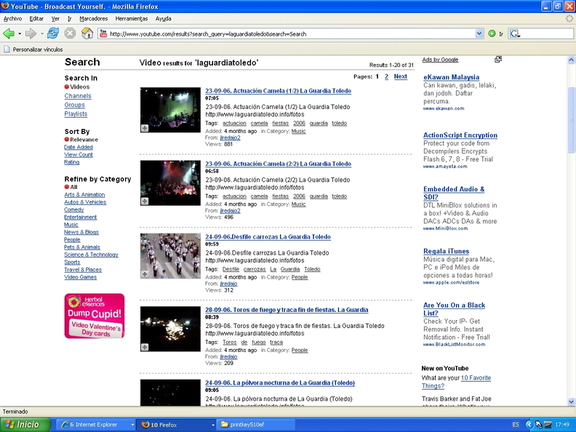The image size is (576, 432).
Task: Refine by Travel & Places category
Action: click(83, 270)
